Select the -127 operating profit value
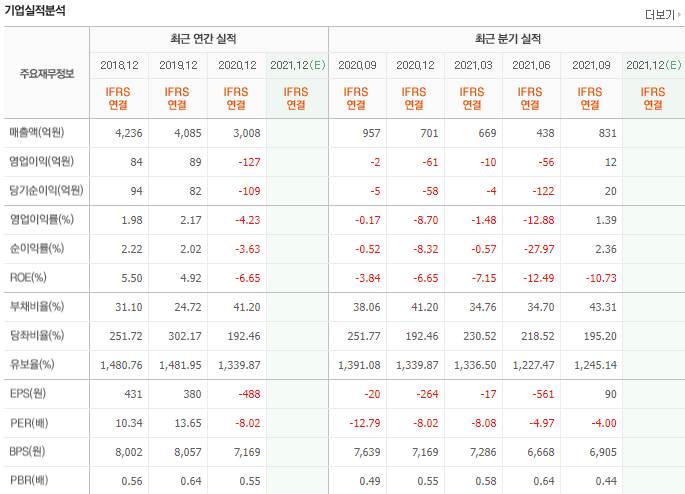 click(249, 162)
